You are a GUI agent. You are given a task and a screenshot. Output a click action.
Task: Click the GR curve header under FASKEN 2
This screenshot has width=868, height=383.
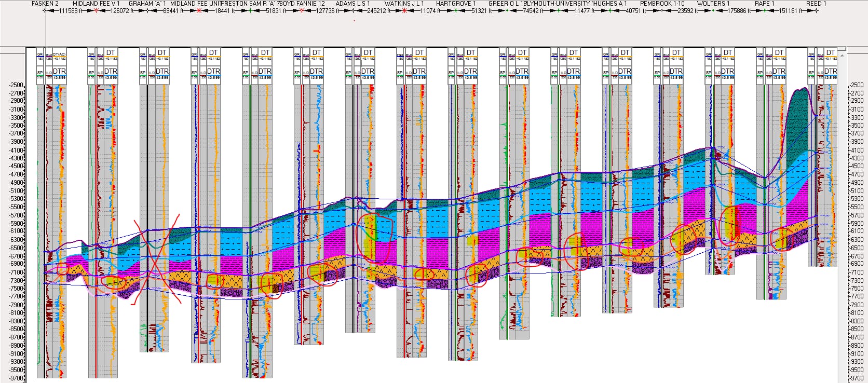coord(40,54)
